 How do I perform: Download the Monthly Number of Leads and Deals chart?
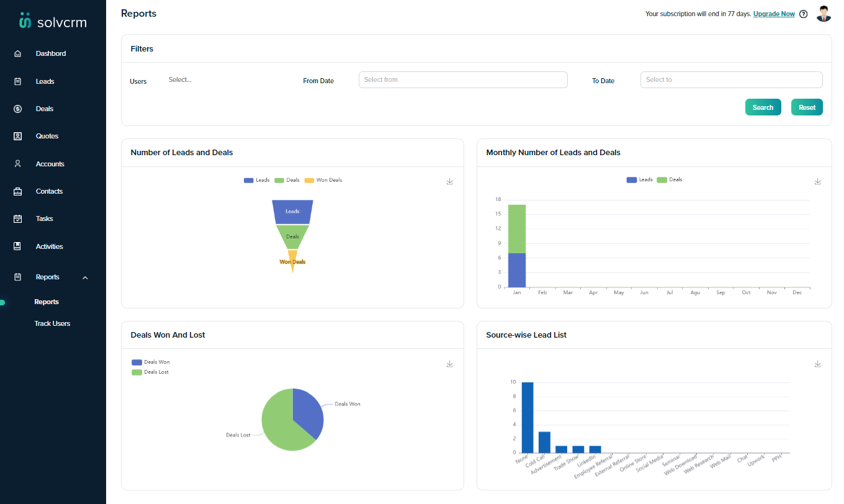[817, 181]
